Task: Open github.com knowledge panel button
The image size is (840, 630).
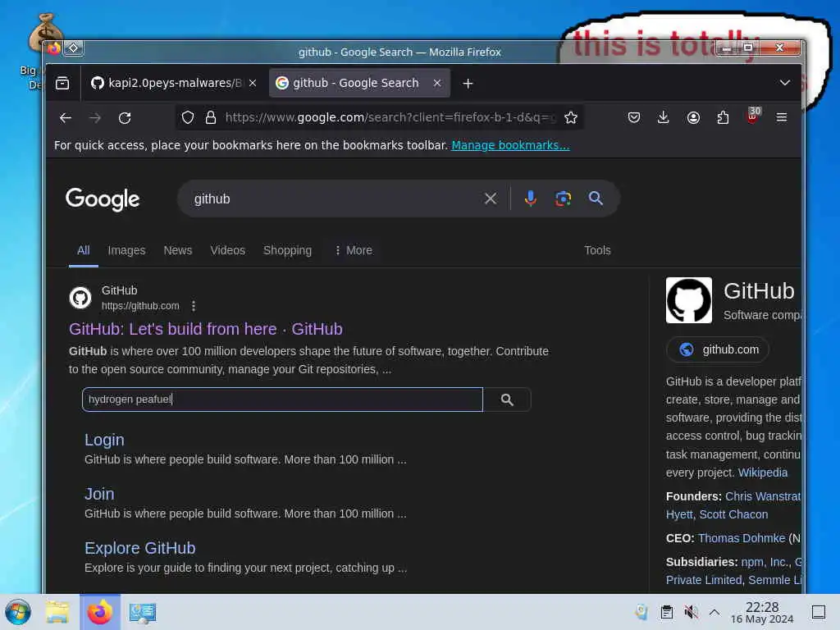Action: coord(718,349)
